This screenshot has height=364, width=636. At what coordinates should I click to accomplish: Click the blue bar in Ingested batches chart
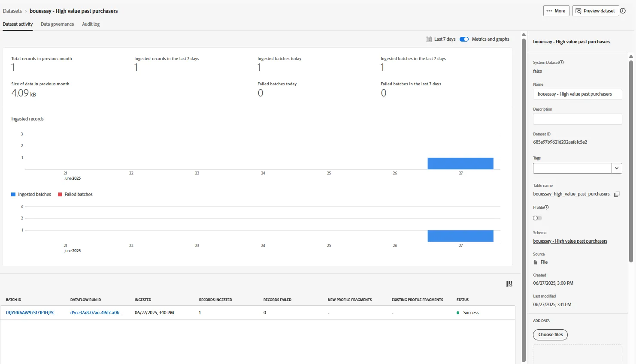(x=460, y=236)
